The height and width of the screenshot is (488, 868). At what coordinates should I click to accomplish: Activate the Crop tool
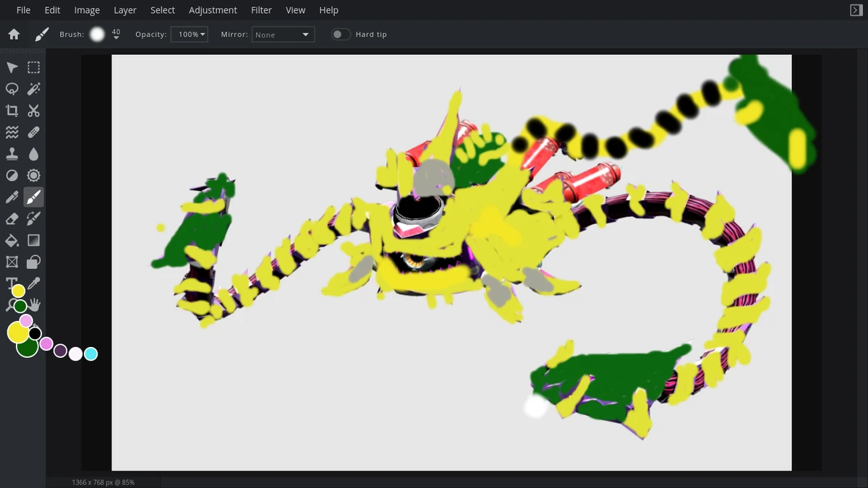11,110
